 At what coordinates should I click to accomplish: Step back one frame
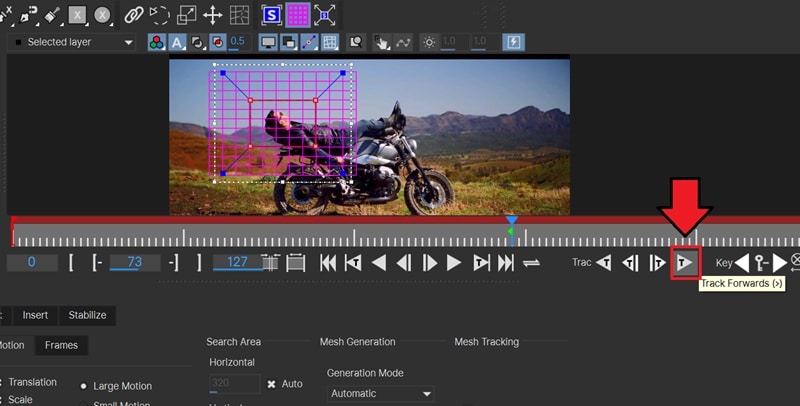pos(404,263)
